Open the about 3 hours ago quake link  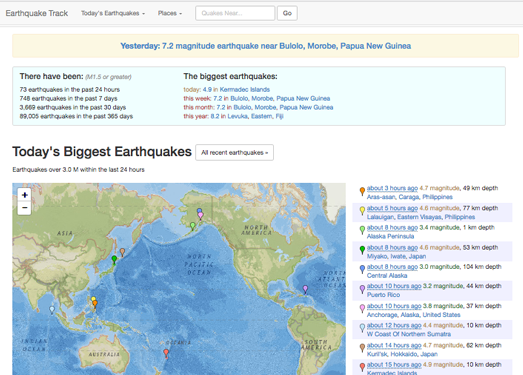pos(392,188)
